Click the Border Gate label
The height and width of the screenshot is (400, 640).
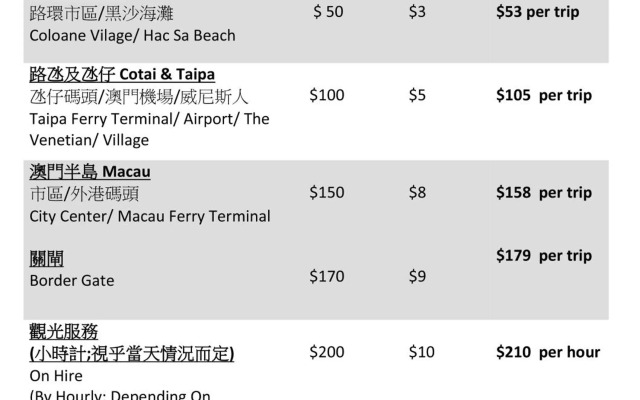coord(72,280)
